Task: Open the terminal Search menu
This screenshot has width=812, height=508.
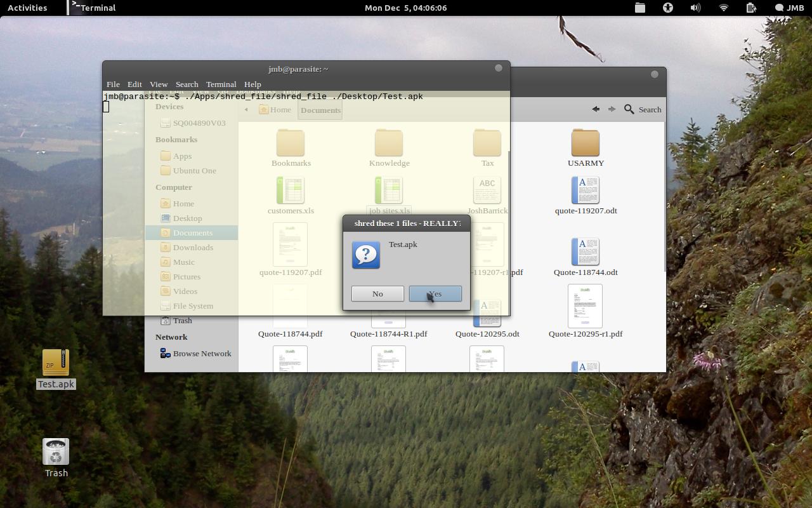Action: pos(187,84)
